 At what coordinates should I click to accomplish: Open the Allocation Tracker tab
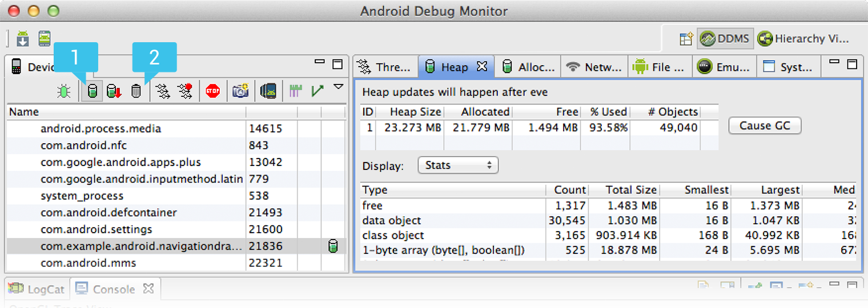coord(528,67)
